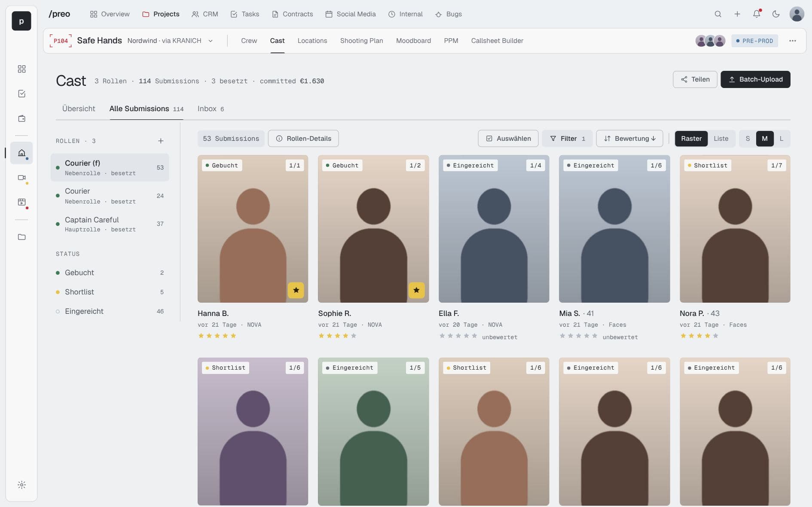The image size is (812, 507).
Task: Open the notifications bell
Action: 757,14
